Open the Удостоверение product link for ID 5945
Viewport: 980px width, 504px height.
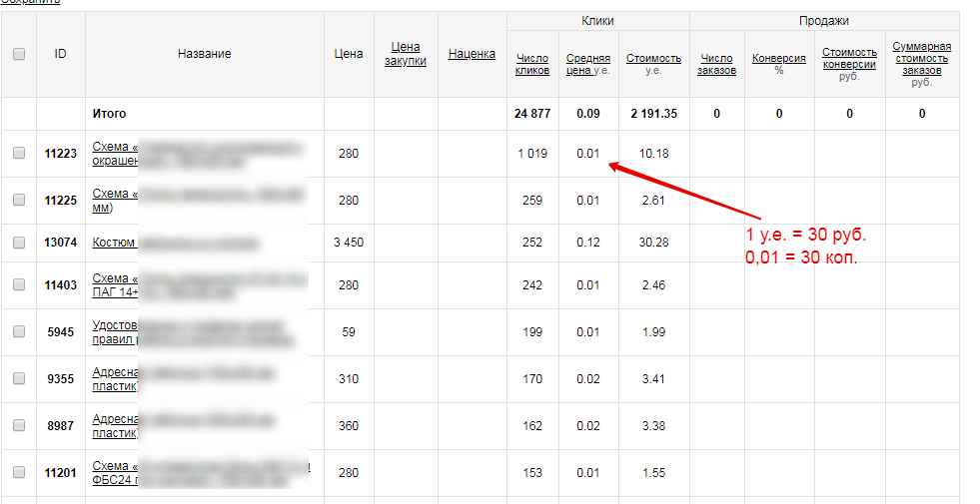click(114, 325)
